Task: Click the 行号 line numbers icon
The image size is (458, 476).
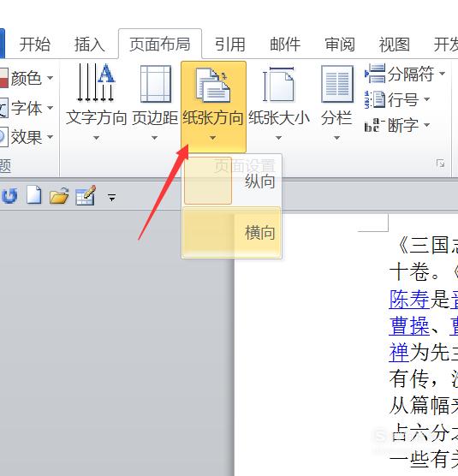Action: pos(375,99)
